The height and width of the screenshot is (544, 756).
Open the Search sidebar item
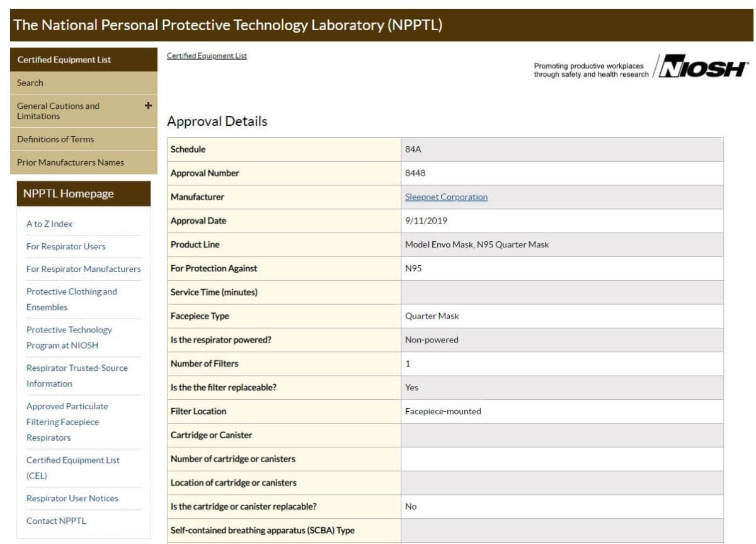click(84, 83)
